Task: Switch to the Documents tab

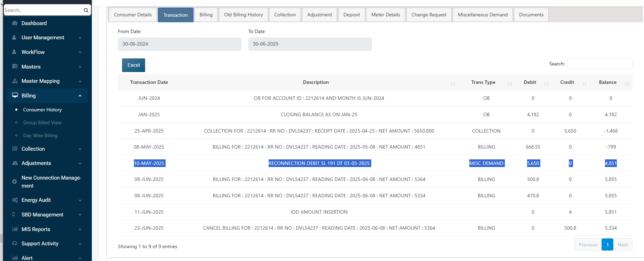Action: click(531, 15)
